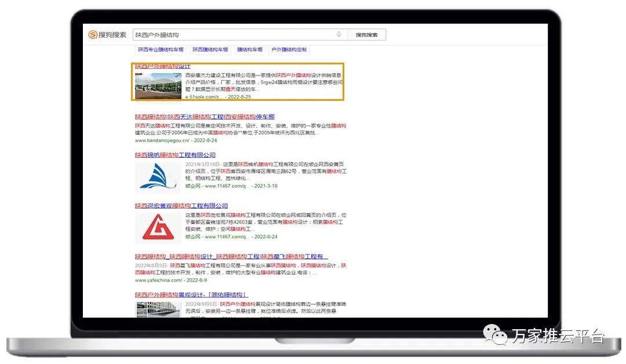Open the 陕西岗宏景观膜结构工程有限公司 result

[181, 206]
